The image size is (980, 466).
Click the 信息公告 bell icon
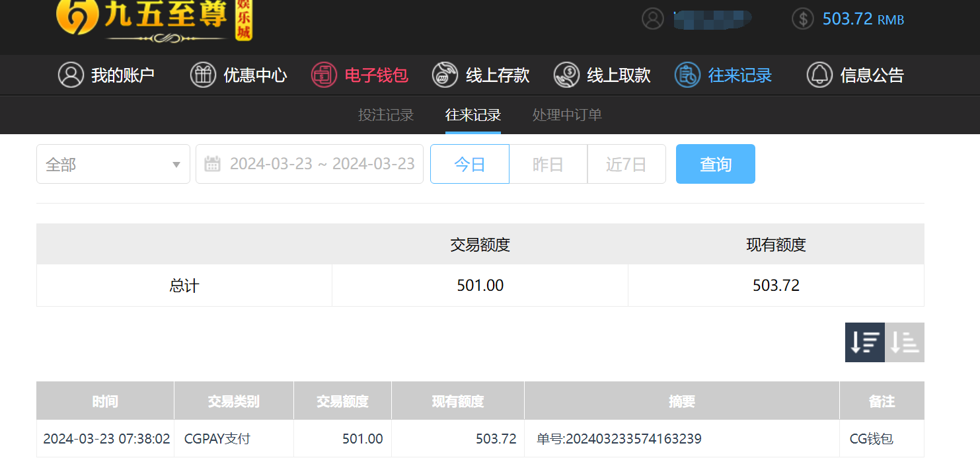click(819, 75)
